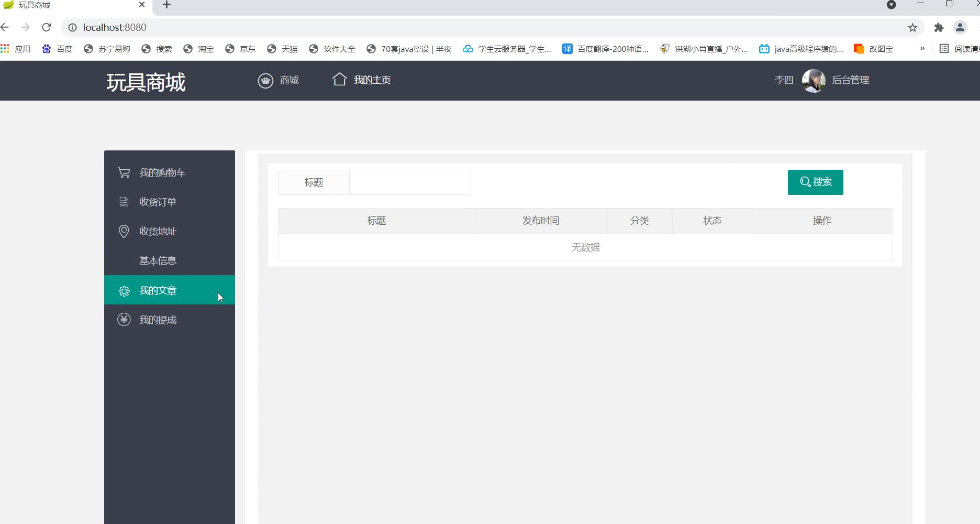Click the 无数据 empty table message

pos(585,247)
